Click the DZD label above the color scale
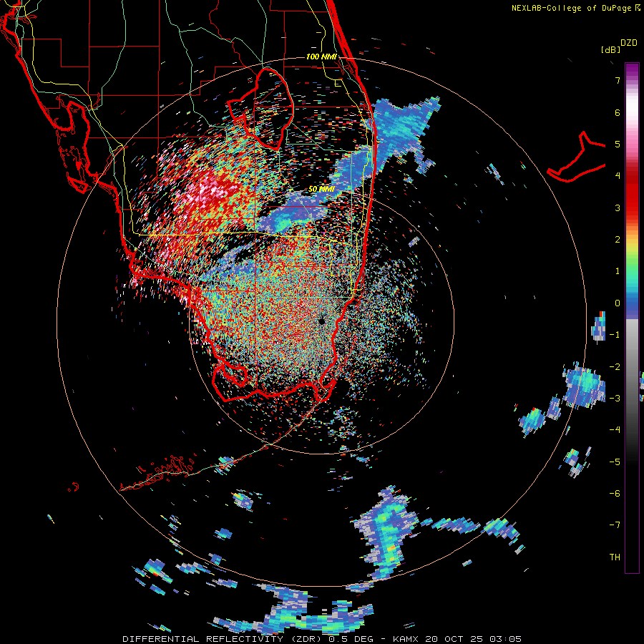Image resolution: width=644 pixels, height=644 pixels. (x=629, y=43)
